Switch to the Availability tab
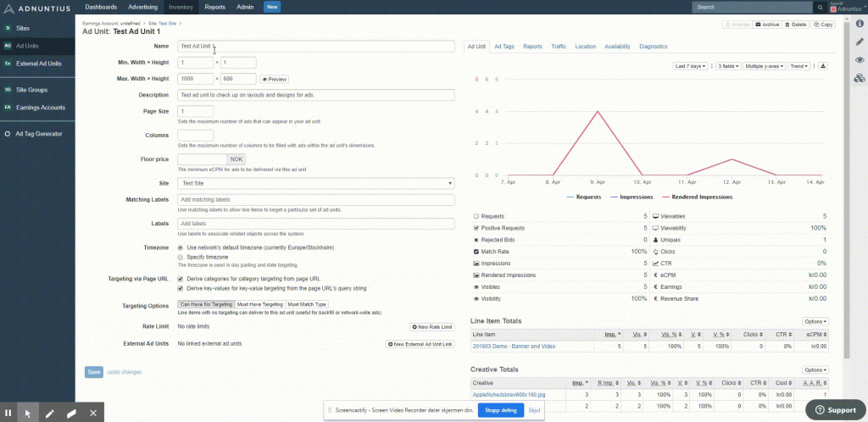This screenshot has height=422, width=868. pyautogui.click(x=617, y=47)
